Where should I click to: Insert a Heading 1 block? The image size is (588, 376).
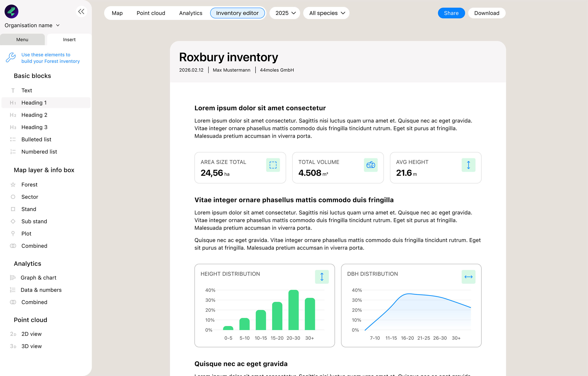coord(34,103)
